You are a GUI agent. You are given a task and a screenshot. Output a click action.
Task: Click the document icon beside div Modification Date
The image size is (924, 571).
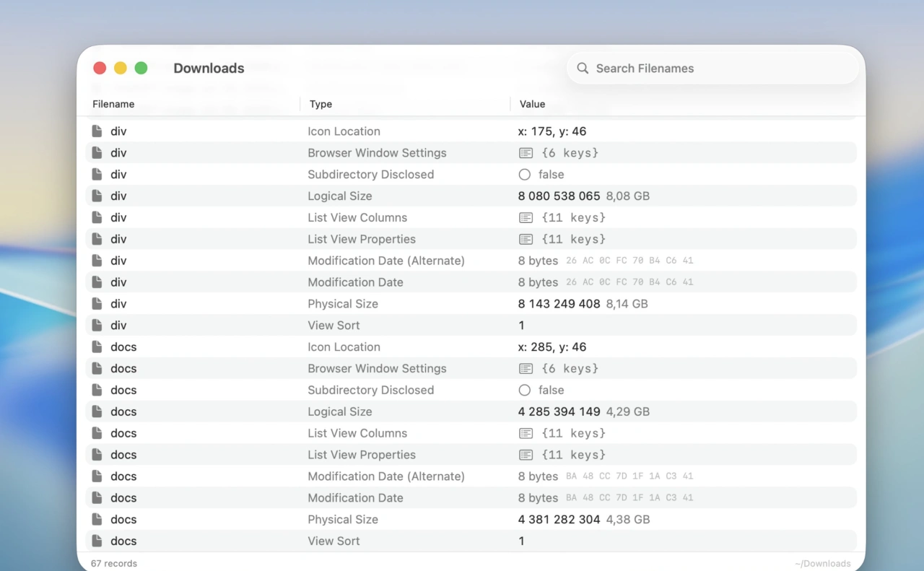click(97, 282)
